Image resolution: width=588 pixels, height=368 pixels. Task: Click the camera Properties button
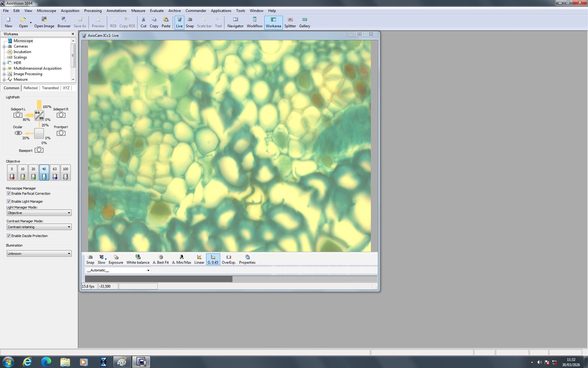click(x=247, y=259)
